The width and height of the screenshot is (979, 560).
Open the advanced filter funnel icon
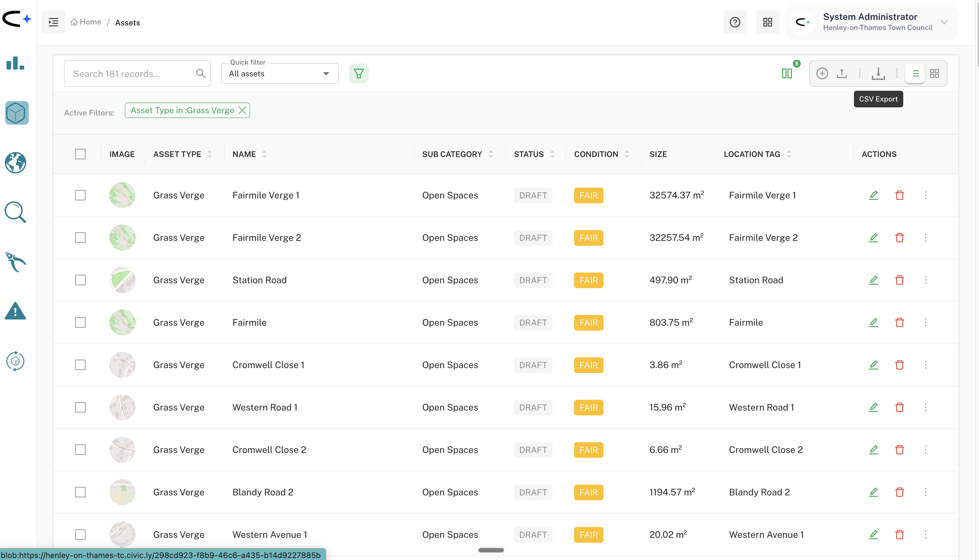pyautogui.click(x=359, y=73)
